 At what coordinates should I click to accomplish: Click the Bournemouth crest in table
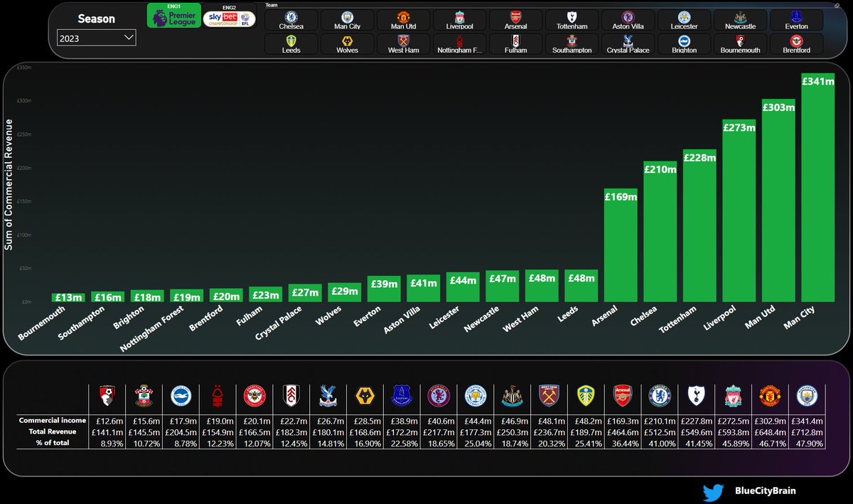point(108,395)
